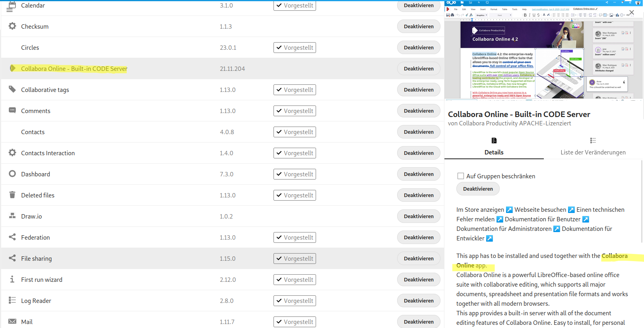Open Dokumentation für Administratoren link
Screen dimensions: 644x328
click(508, 229)
